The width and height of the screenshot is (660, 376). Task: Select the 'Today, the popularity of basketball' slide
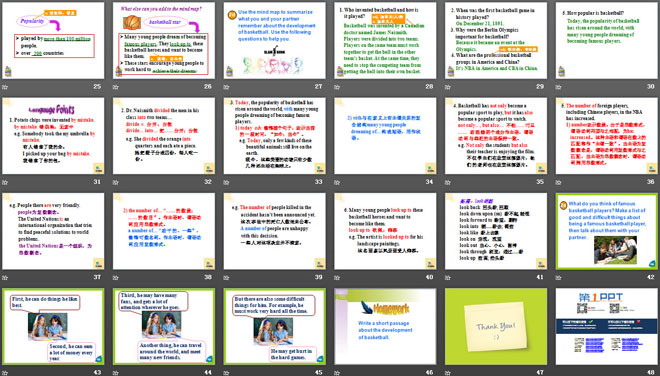[274, 136]
